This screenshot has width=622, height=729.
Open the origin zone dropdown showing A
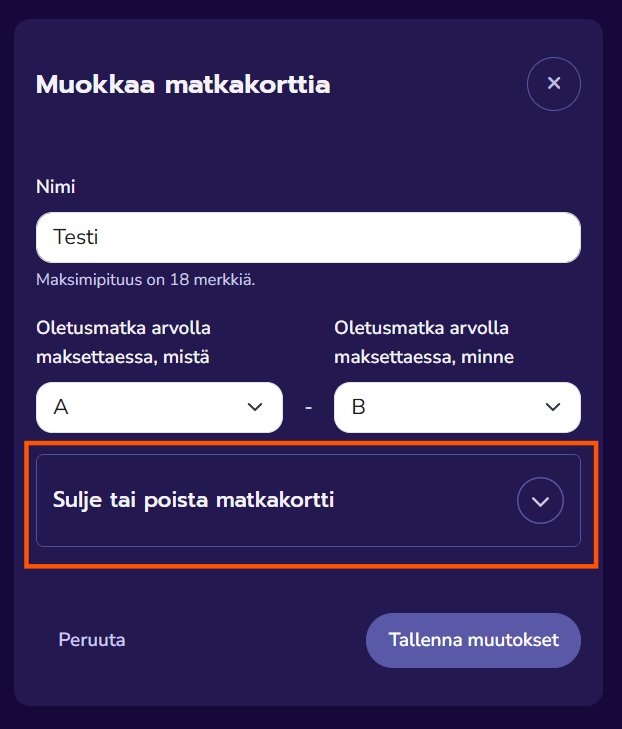159,407
